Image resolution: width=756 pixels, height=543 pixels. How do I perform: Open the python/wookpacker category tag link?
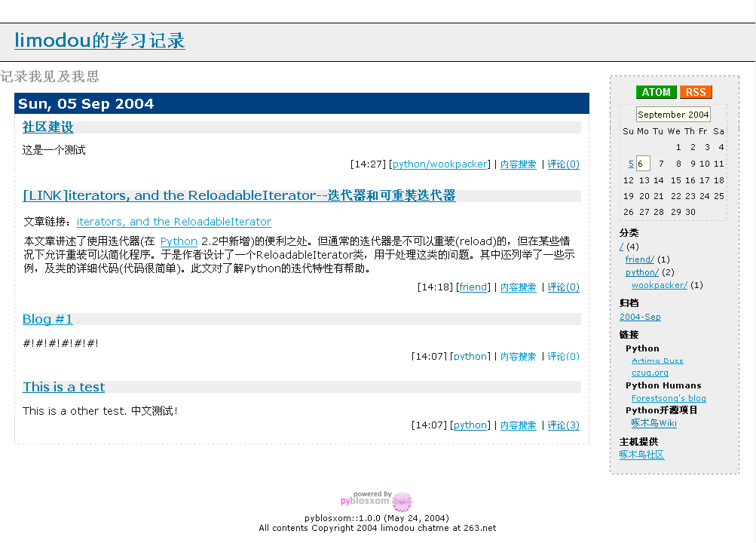tap(440, 164)
